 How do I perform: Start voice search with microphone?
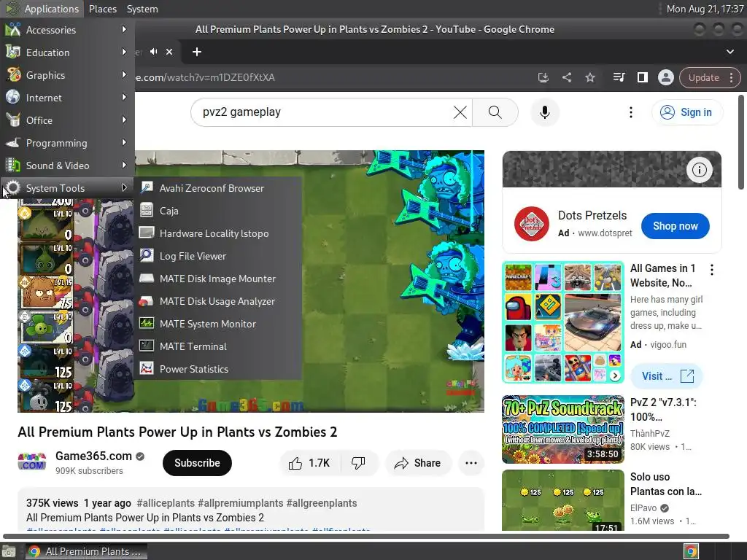(x=544, y=112)
